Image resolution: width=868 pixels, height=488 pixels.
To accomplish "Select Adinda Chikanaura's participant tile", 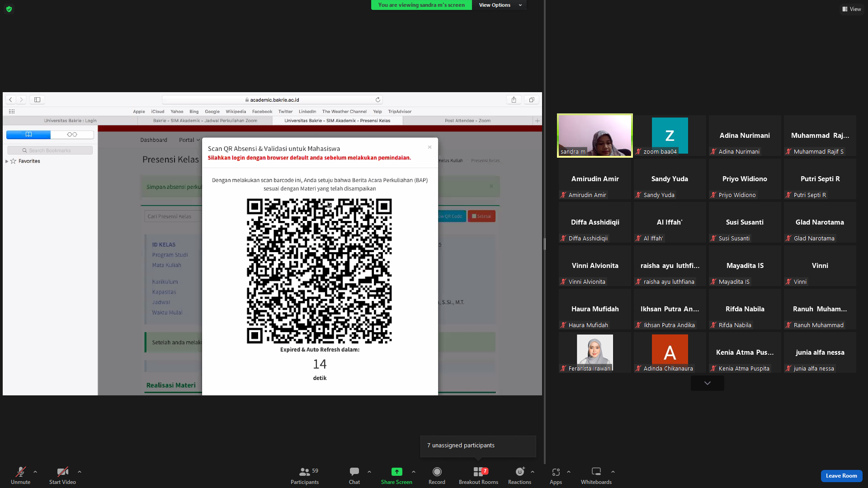I will point(670,352).
